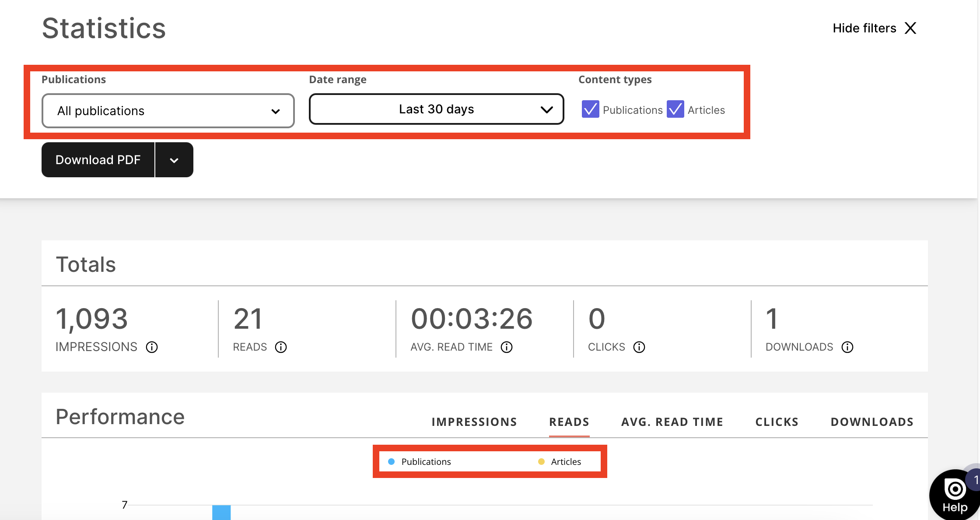Open the All publications dropdown

click(168, 111)
